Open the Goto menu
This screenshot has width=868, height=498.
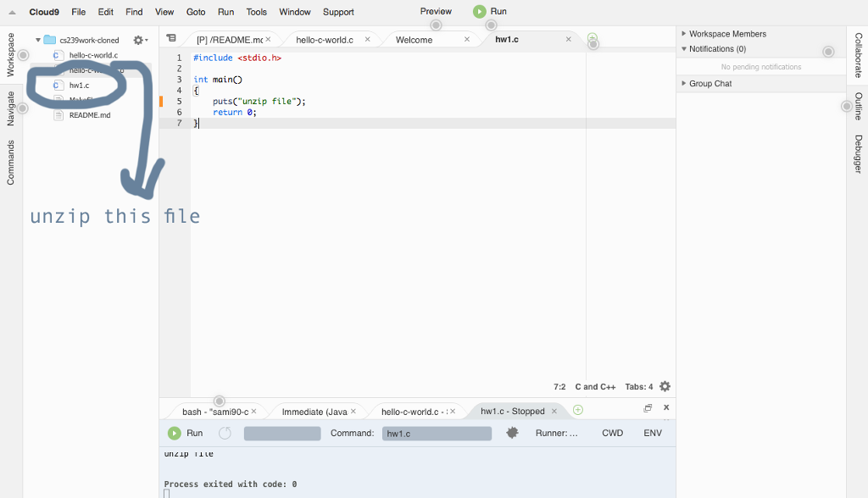[x=196, y=12]
